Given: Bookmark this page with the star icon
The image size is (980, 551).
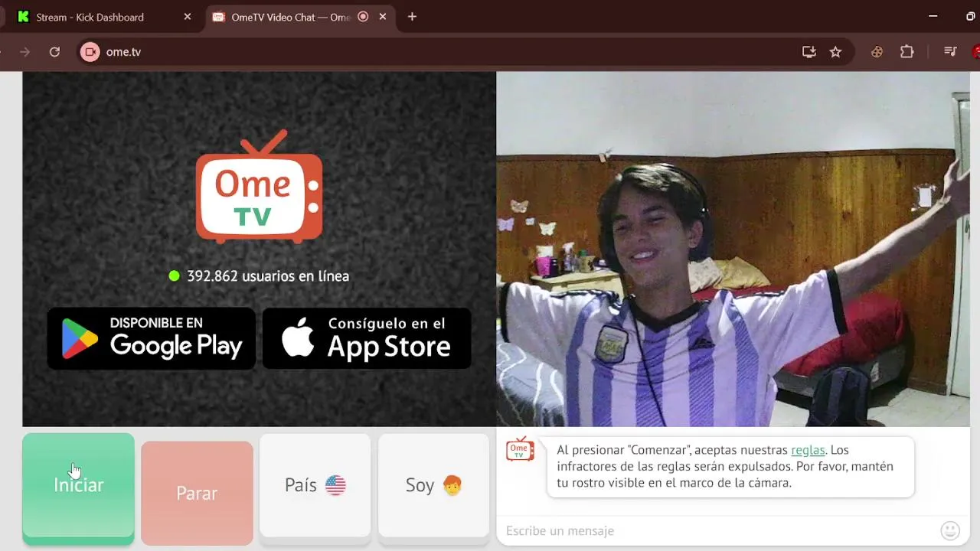Looking at the screenshot, I should [x=835, y=52].
